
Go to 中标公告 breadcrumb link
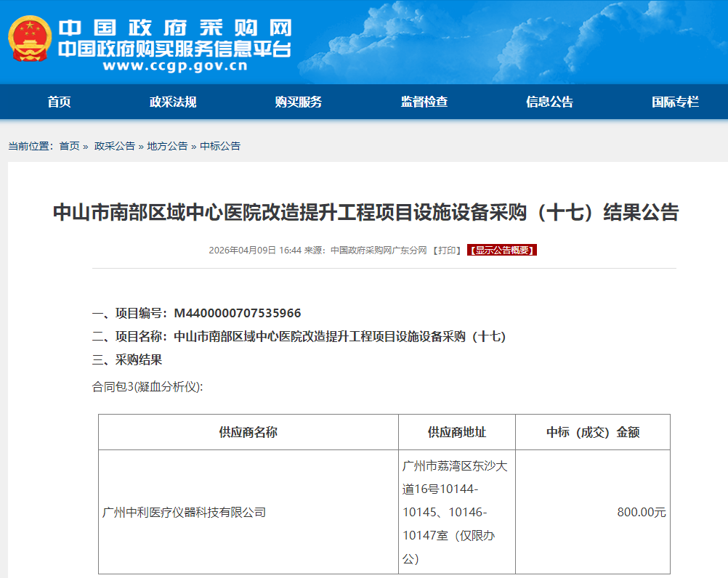tap(220, 146)
